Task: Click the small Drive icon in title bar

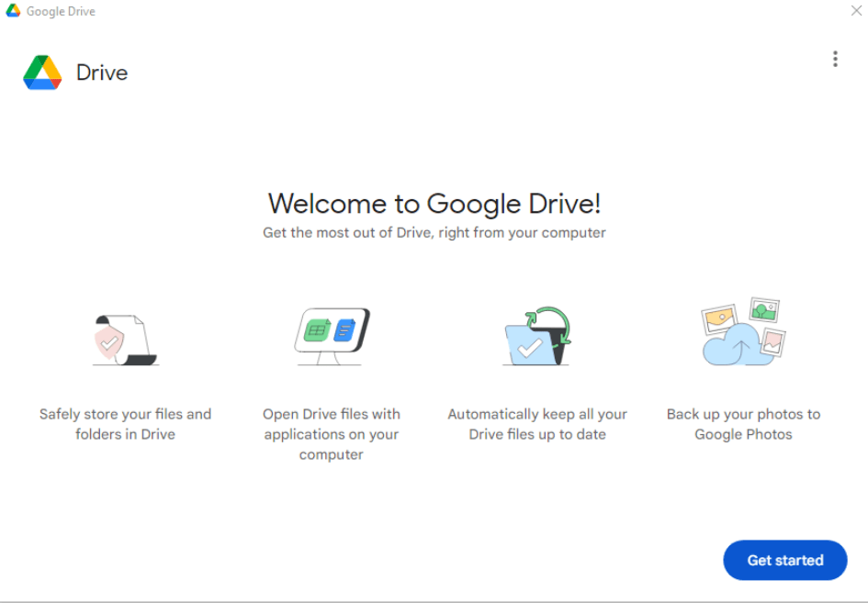Action: click(x=13, y=11)
